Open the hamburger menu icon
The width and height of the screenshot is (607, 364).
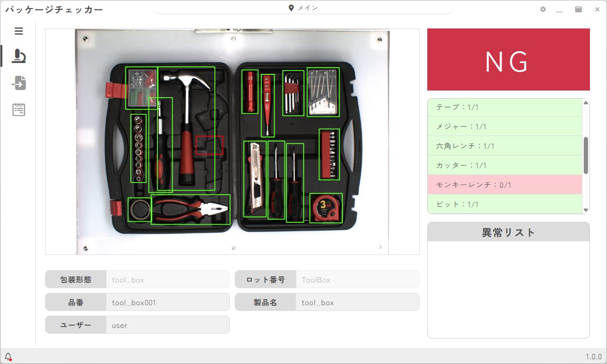click(19, 31)
